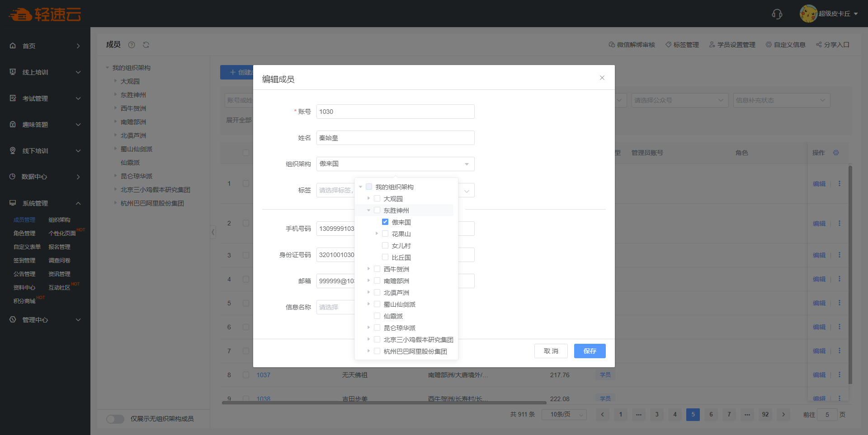Click the 标签管理 tag icon

point(668,45)
